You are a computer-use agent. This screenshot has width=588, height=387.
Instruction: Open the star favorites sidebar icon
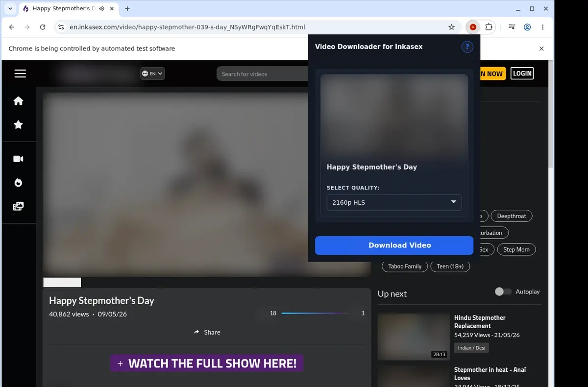[18, 125]
